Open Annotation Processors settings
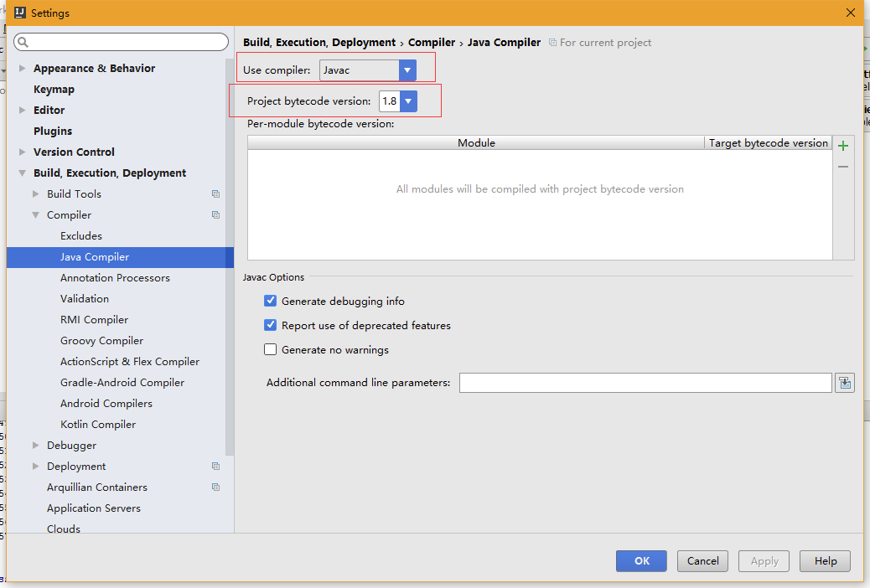This screenshot has width=870, height=588. tap(115, 278)
